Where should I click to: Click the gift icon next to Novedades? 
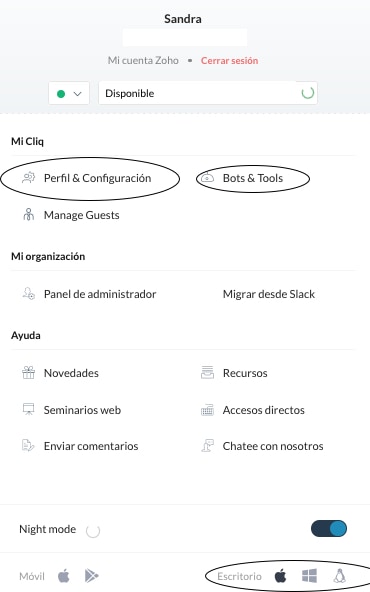pyautogui.click(x=28, y=373)
